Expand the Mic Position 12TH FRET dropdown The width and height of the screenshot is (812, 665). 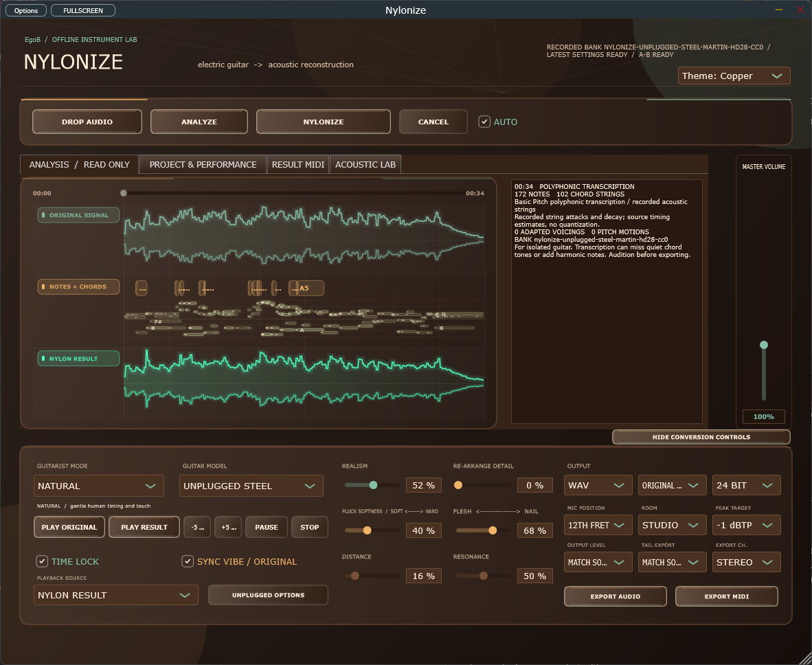[598, 525]
